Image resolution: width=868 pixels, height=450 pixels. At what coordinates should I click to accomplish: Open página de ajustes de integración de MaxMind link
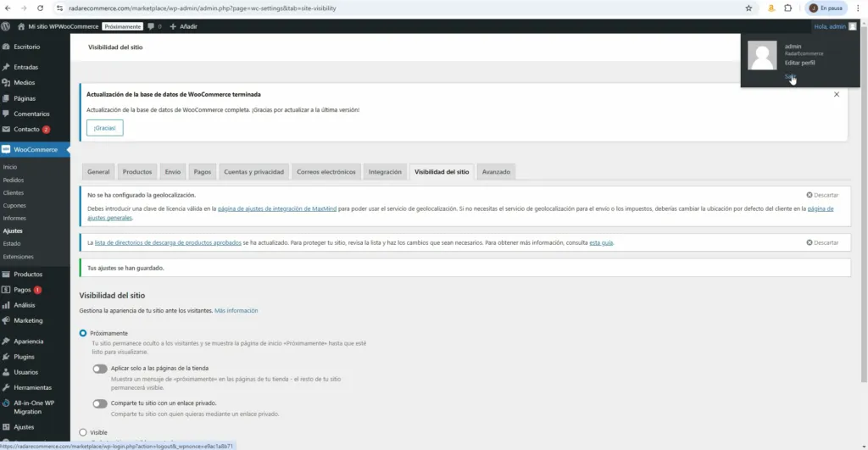(277, 209)
